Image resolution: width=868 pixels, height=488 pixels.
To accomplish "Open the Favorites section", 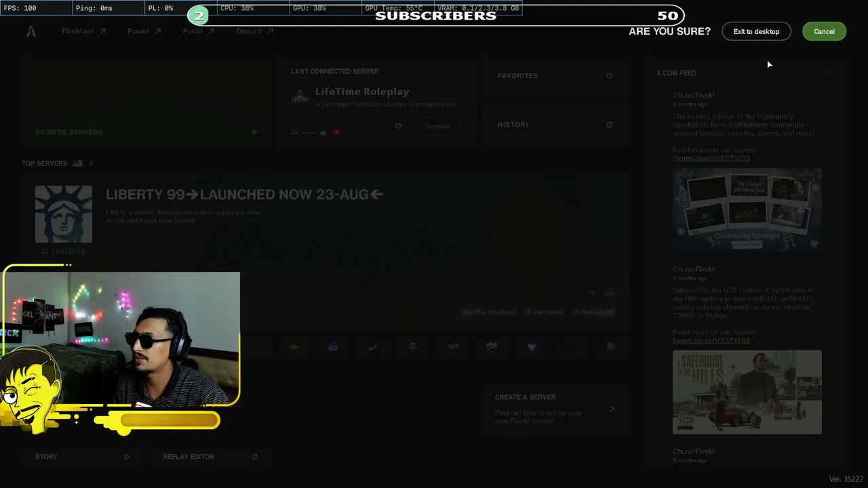I will 555,76.
